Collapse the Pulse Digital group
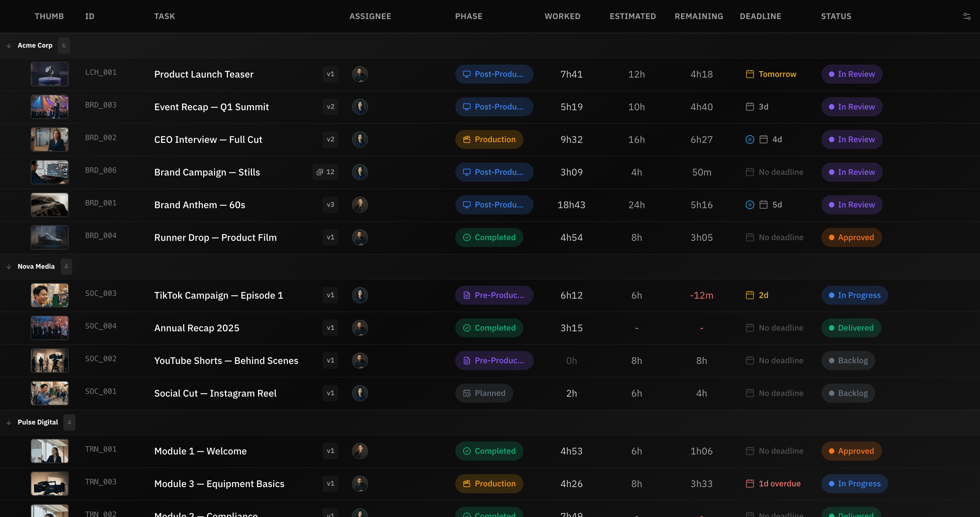 tap(9, 423)
